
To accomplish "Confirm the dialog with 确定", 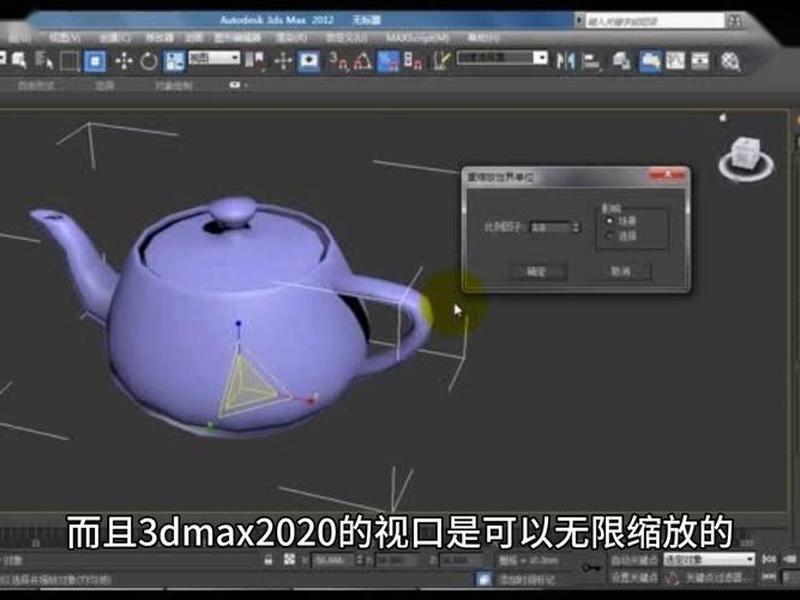I will click(537, 271).
